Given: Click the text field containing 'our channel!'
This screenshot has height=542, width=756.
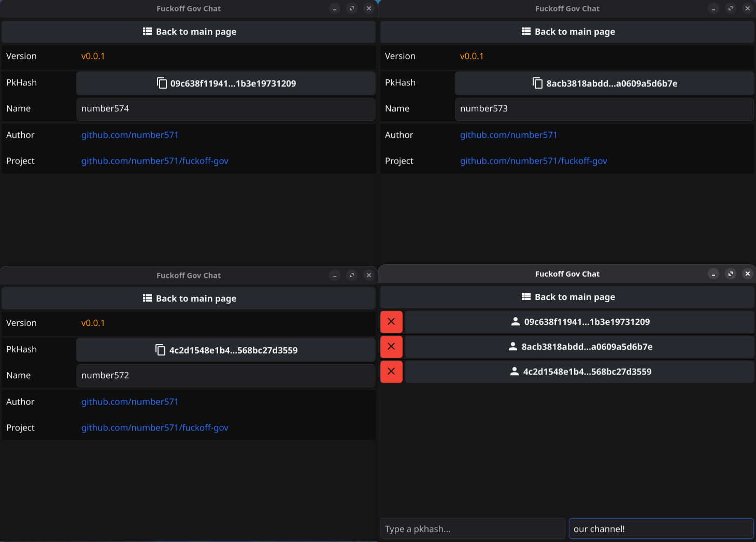Looking at the screenshot, I should [x=661, y=529].
